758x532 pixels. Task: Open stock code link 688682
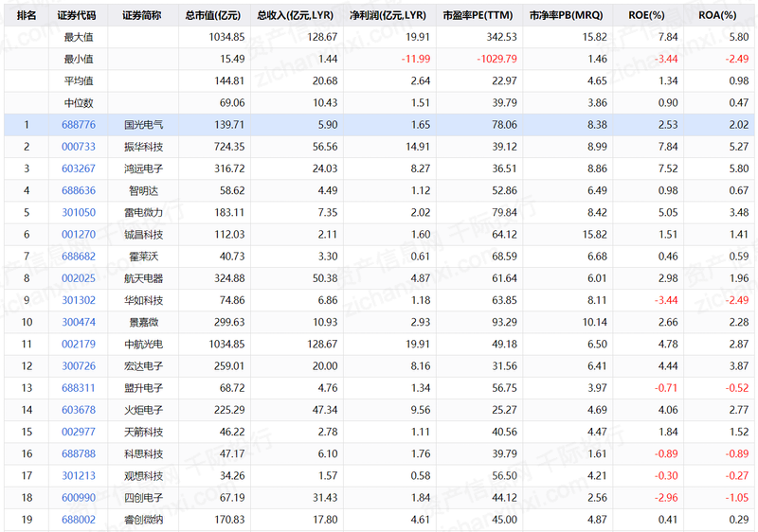tap(79, 257)
